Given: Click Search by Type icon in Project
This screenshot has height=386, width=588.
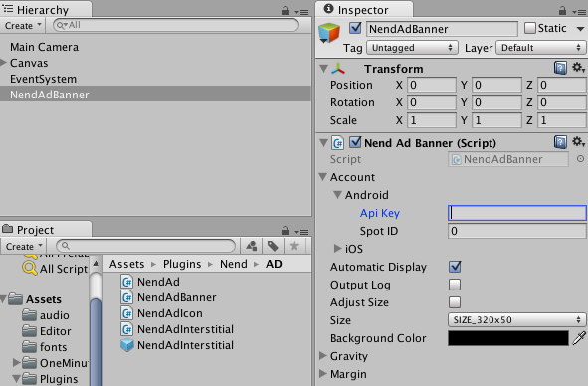Looking at the screenshot, I should coord(252,246).
